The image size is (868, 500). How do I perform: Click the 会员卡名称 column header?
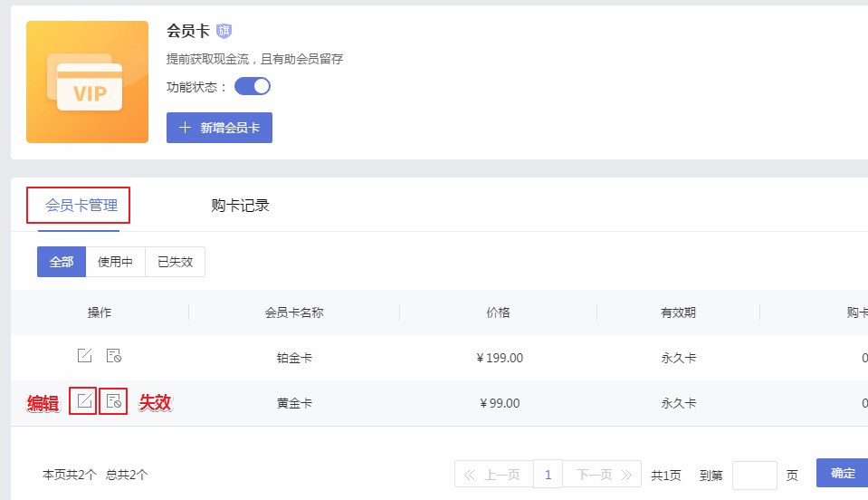pyautogui.click(x=294, y=312)
